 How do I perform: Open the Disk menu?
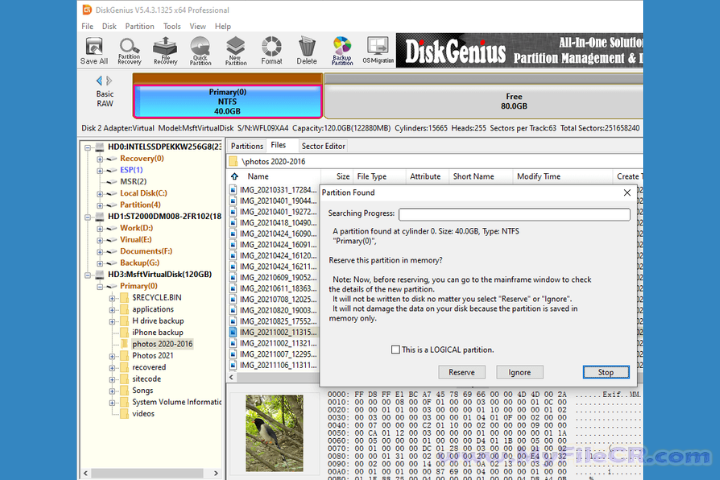click(x=109, y=26)
